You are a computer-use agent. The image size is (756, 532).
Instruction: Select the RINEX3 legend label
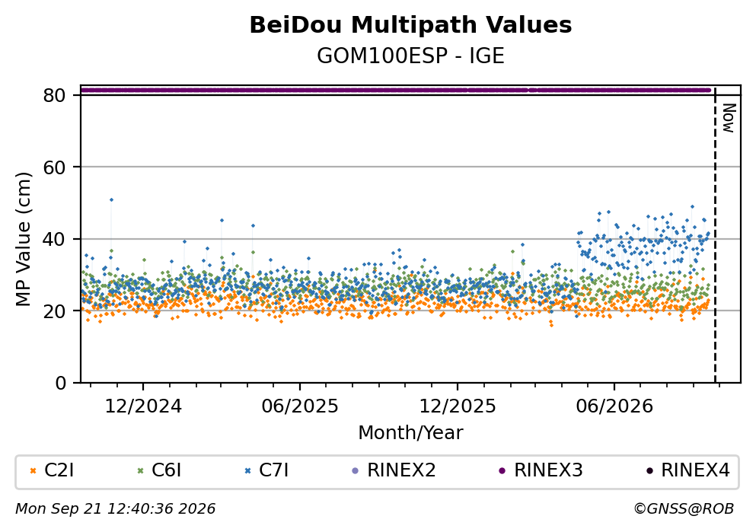548,470
